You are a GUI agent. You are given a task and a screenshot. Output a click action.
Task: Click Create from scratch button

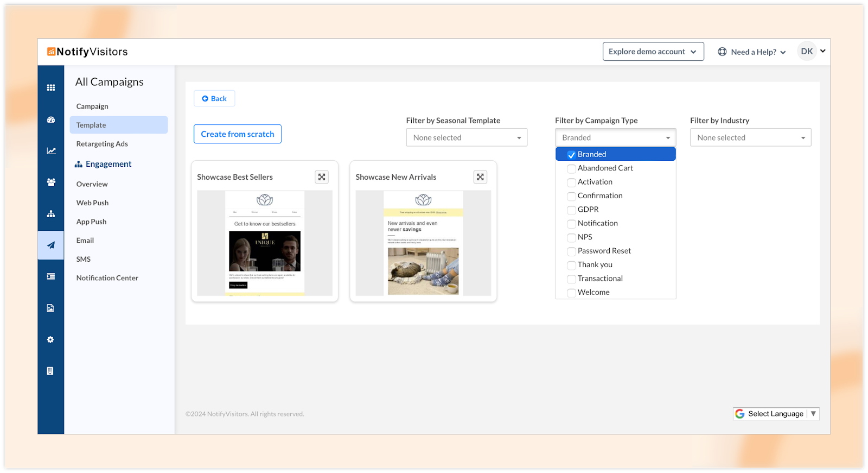(x=238, y=134)
